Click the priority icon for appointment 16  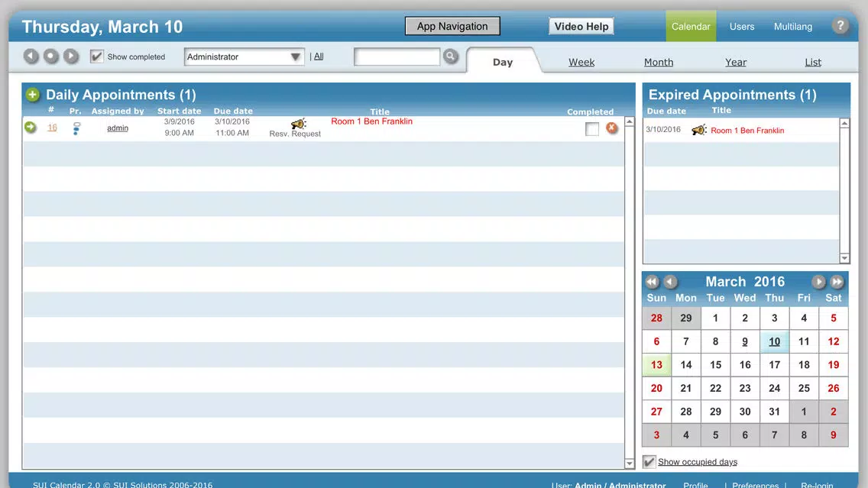(76, 128)
